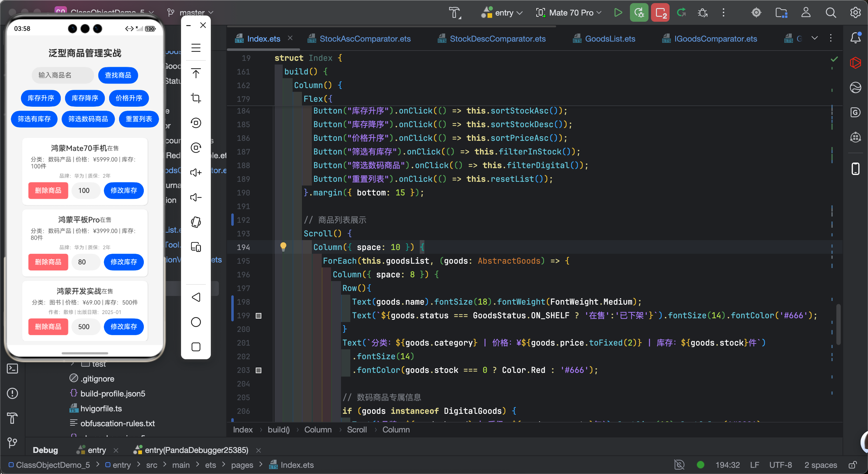Toggle the read-only lock icon in status bar
Screen dimensions: 868x474
click(x=852, y=465)
